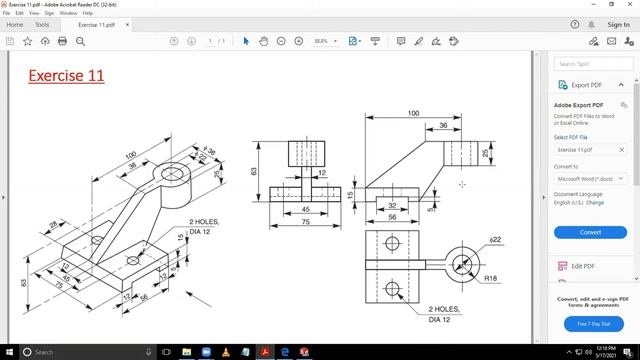Screen dimensions: 640x360
Task: Open Internet Explorer from the taskbar
Action: click(x=285, y=352)
